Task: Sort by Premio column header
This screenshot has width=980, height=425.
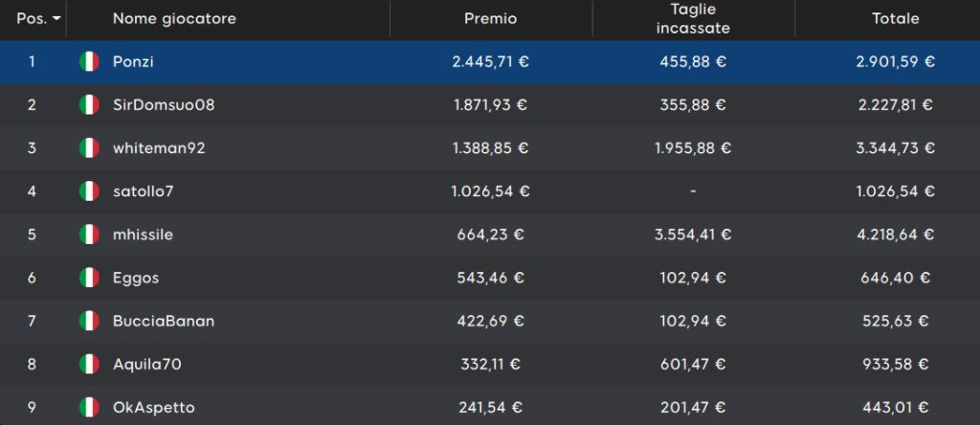Action: (x=491, y=19)
